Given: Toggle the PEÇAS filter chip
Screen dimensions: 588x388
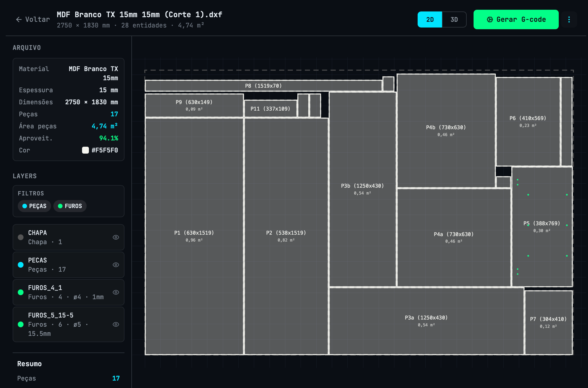Looking at the screenshot, I should click(34, 206).
